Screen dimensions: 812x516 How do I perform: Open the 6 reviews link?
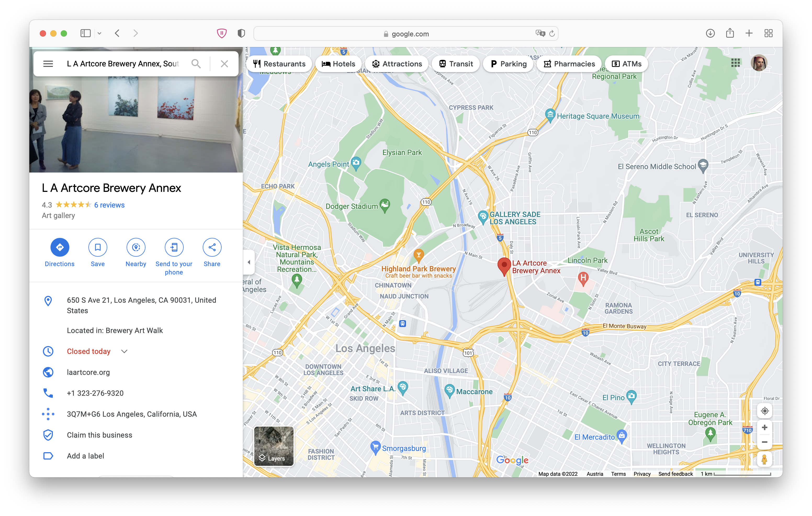tap(109, 205)
